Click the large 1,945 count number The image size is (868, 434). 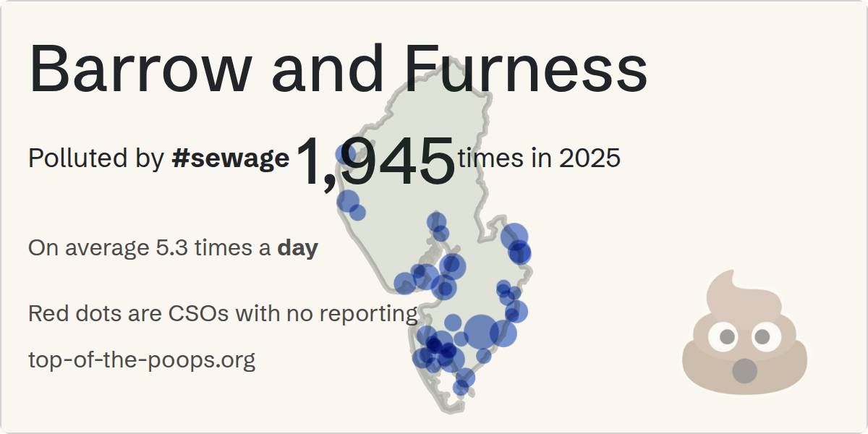[375, 163]
